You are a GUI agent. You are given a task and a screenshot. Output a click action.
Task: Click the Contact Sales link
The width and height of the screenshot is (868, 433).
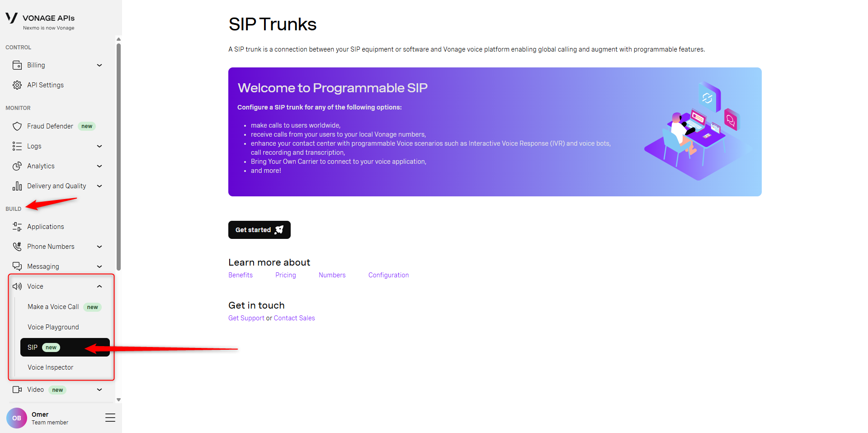[294, 318]
